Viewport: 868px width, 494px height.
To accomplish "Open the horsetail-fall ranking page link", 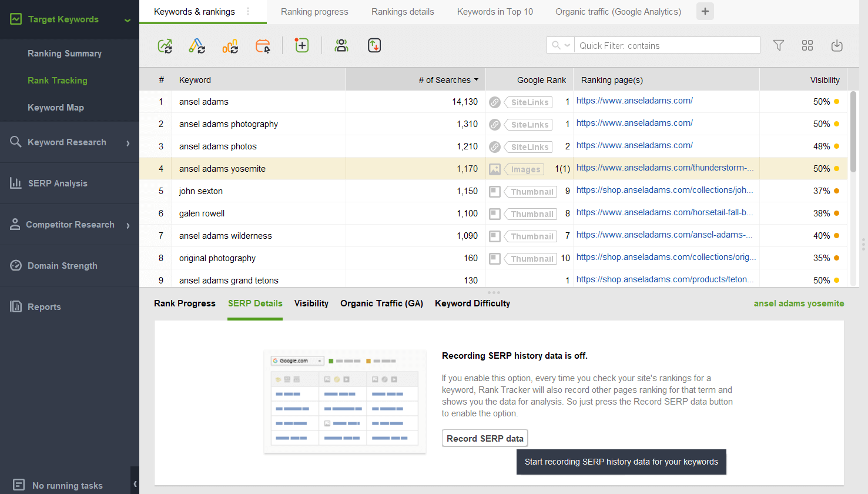I will [x=665, y=212].
